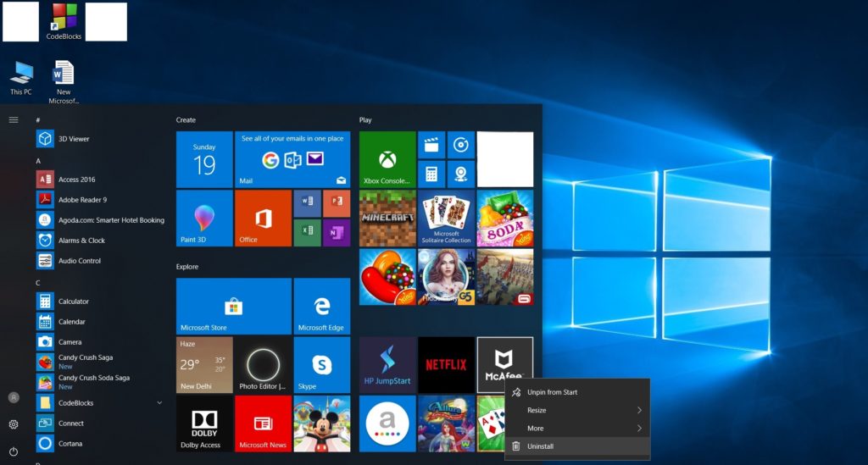The image size is (868, 465).
Task: Open the Groove Music small tile
Action: coord(460,145)
